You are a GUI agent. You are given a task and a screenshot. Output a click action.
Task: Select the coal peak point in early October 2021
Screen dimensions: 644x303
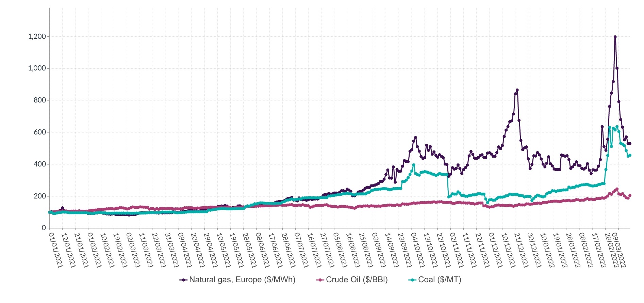click(x=414, y=165)
